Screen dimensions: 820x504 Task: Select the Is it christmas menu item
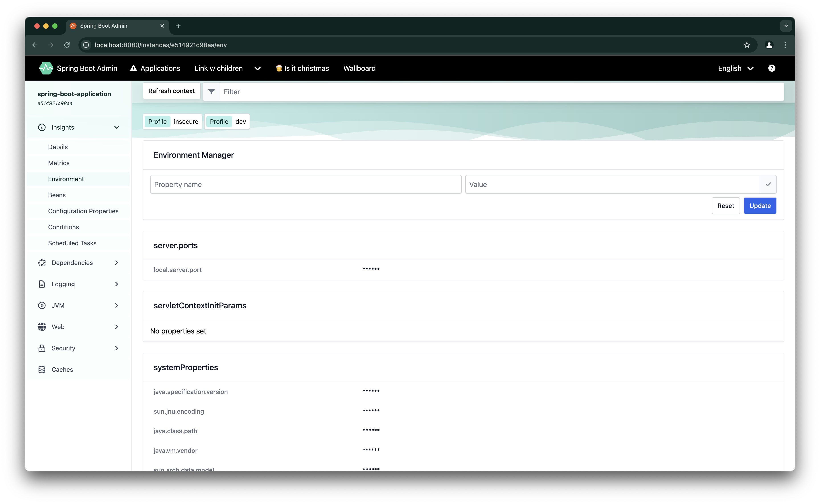(x=302, y=68)
